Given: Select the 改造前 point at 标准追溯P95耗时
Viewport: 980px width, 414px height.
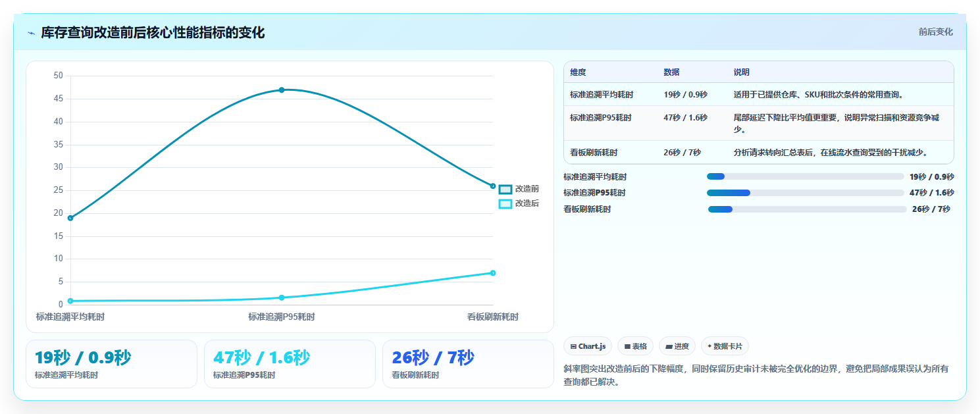Looking at the screenshot, I should [x=282, y=90].
